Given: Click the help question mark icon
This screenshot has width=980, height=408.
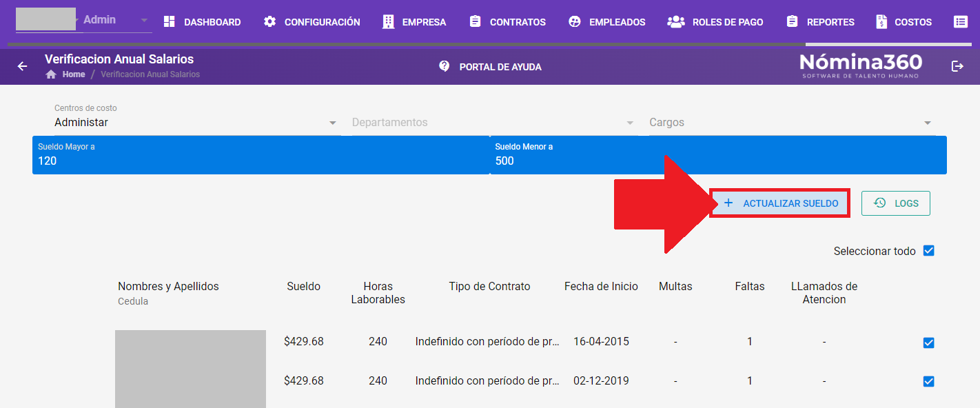Looking at the screenshot, I should pos(445,66).
